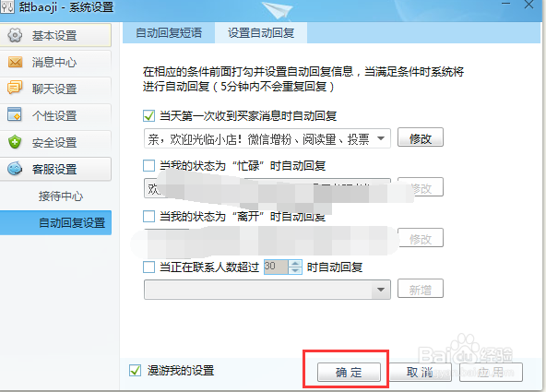Open 消息中心 via its envelope icon

[15, 62]
